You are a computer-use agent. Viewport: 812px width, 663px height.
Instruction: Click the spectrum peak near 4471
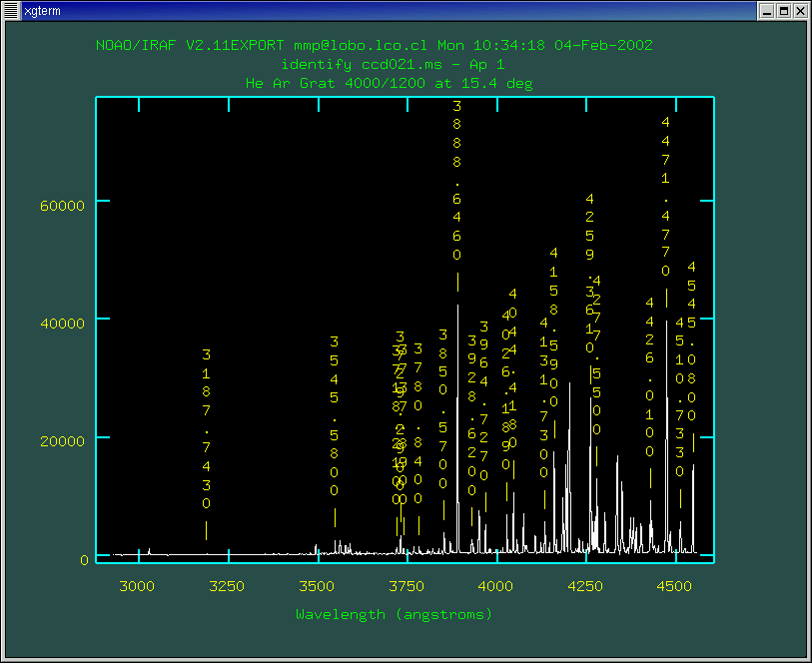[666, 434]
